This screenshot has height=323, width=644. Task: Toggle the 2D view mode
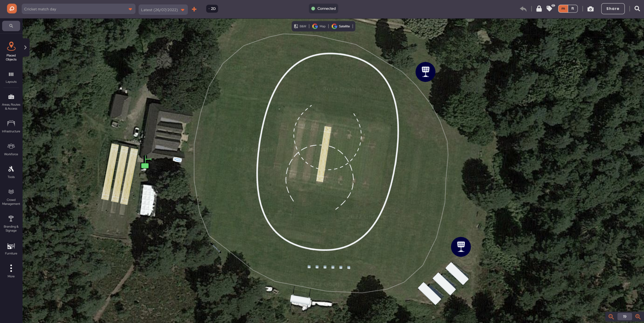tap(212, 9)
